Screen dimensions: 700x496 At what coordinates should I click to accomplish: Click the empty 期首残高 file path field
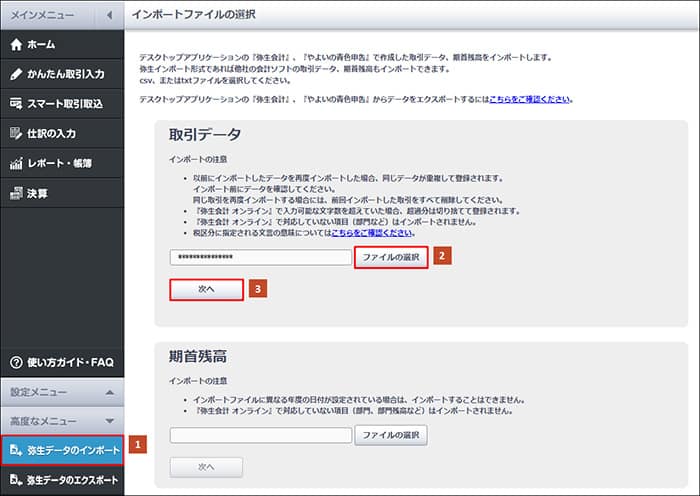[260, 435]
